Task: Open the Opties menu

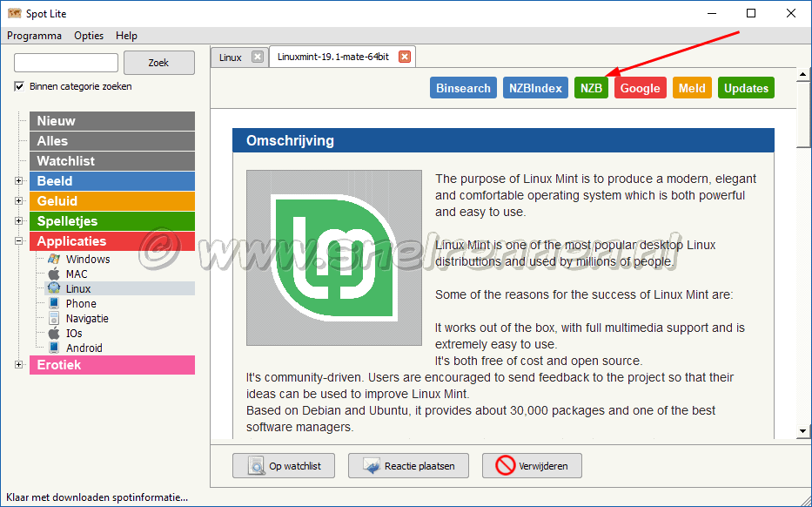Action: (x=89, y=36)
